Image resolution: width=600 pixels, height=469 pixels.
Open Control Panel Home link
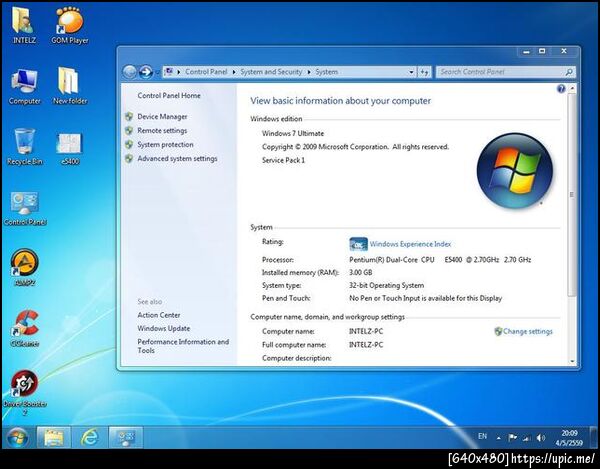pos(169,96)
